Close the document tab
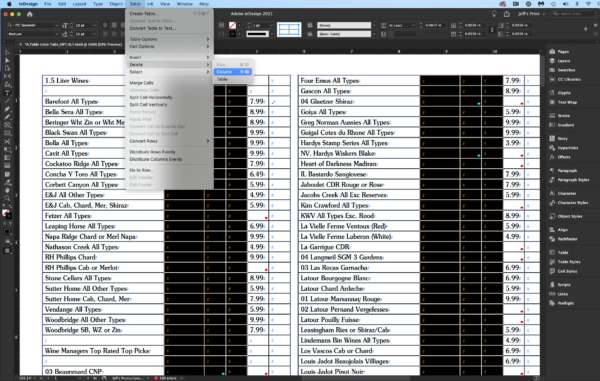 pyautogui.click(x=21, y=44)
